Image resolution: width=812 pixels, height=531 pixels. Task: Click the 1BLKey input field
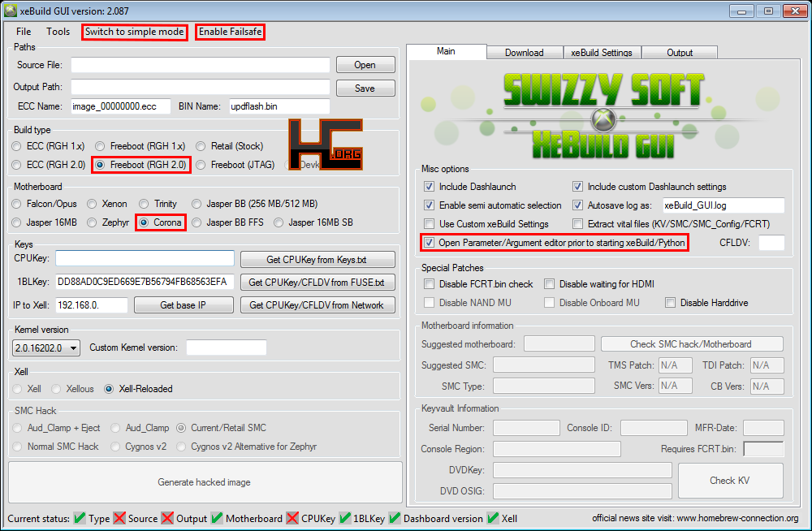click(x=145, y=282)
